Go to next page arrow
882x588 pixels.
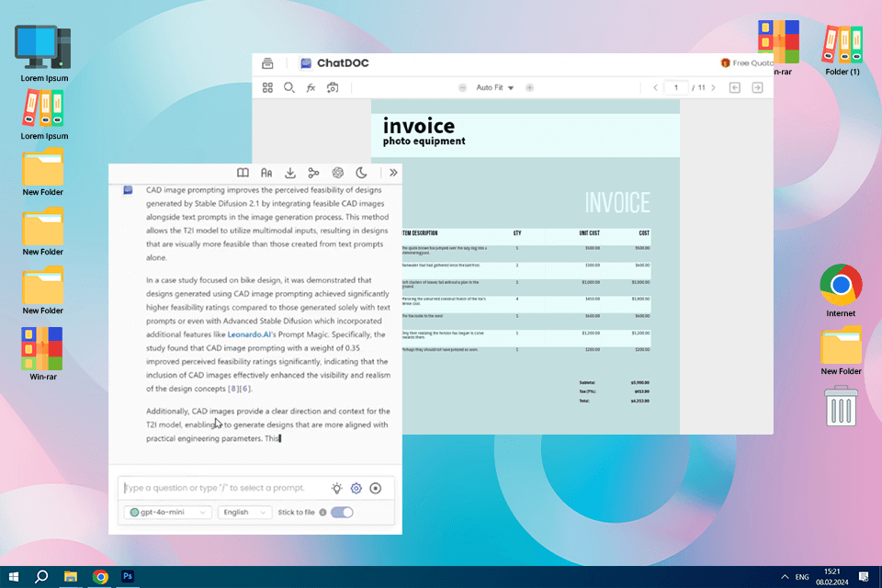point(713,88)
